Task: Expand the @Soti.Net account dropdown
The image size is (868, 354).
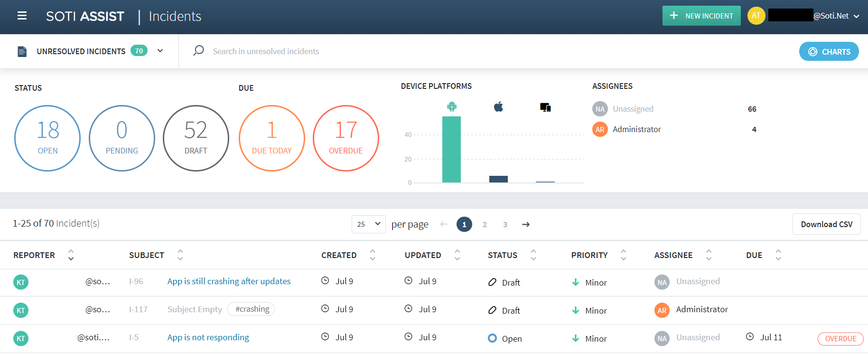Action: click(856, 16)
